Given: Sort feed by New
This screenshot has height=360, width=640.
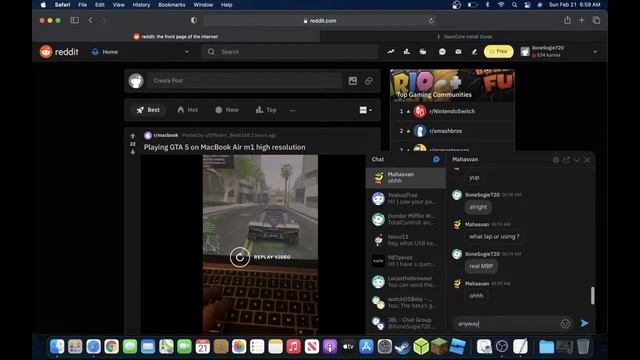Looking at the screenshot, I should coord(227,110).
